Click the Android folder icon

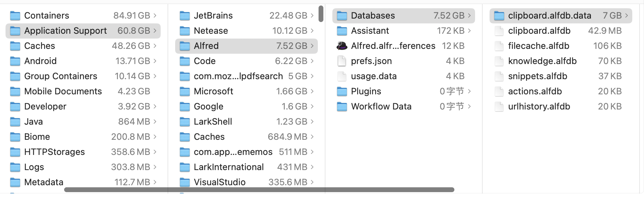tap(15, 61)
